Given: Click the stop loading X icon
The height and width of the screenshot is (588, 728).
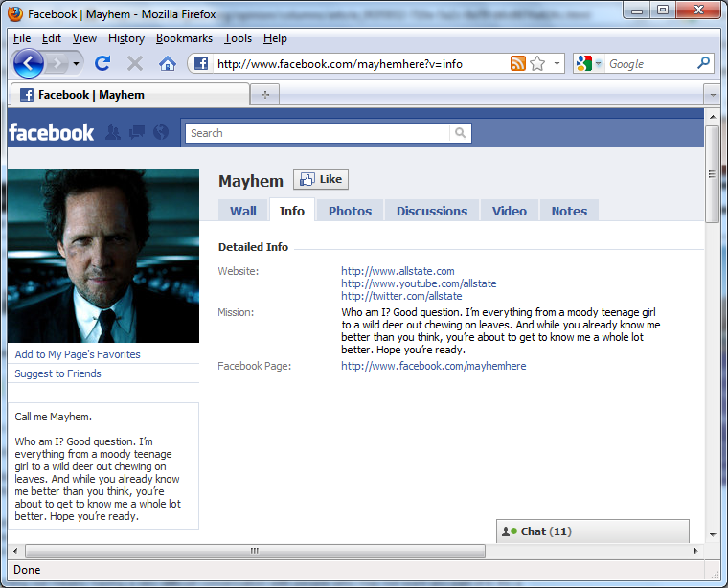Looking at the screenshot, I should click(x=135, y=63).
